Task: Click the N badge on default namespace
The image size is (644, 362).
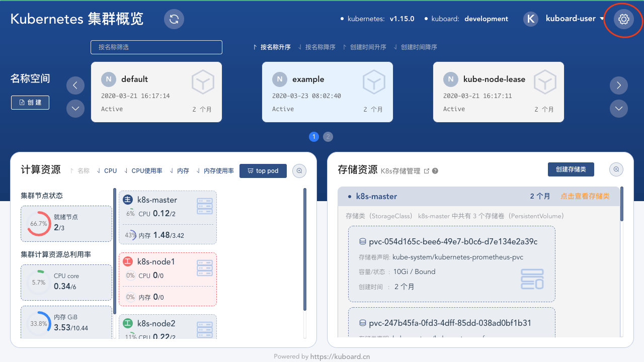Action: 109,79
